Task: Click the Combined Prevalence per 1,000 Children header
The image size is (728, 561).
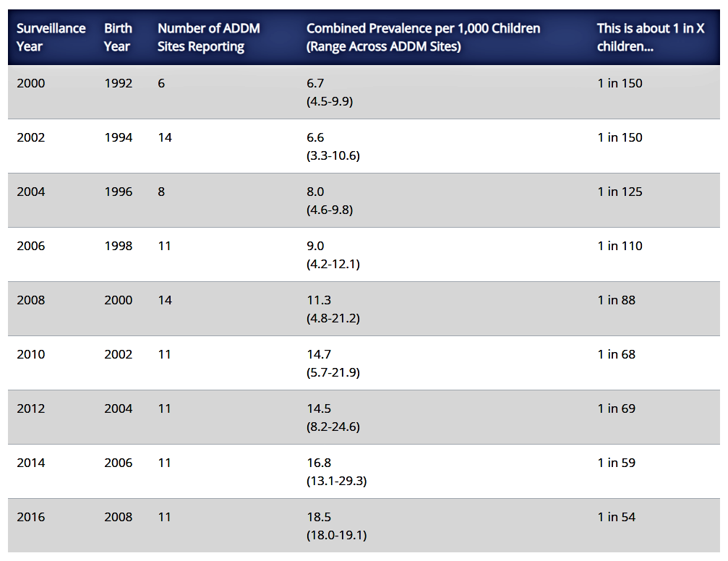Action: click(x=423, y=38)
